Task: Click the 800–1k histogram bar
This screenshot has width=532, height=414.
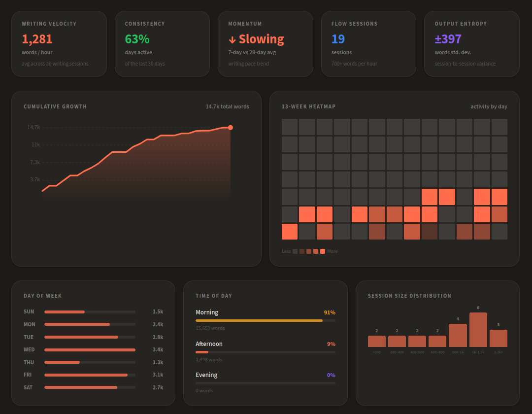Action: click(x=458, y=336)
